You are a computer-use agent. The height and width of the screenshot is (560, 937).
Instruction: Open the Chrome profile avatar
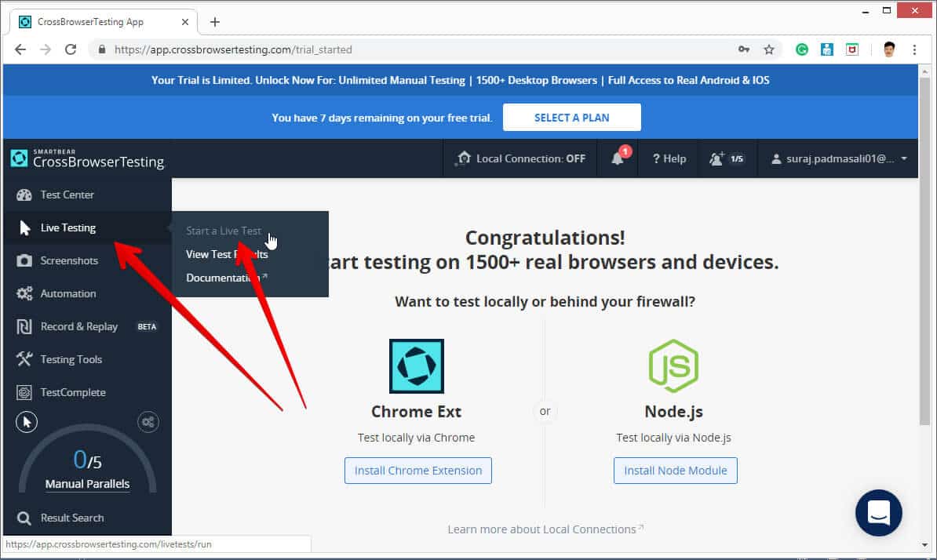click(x=889, y=49)
